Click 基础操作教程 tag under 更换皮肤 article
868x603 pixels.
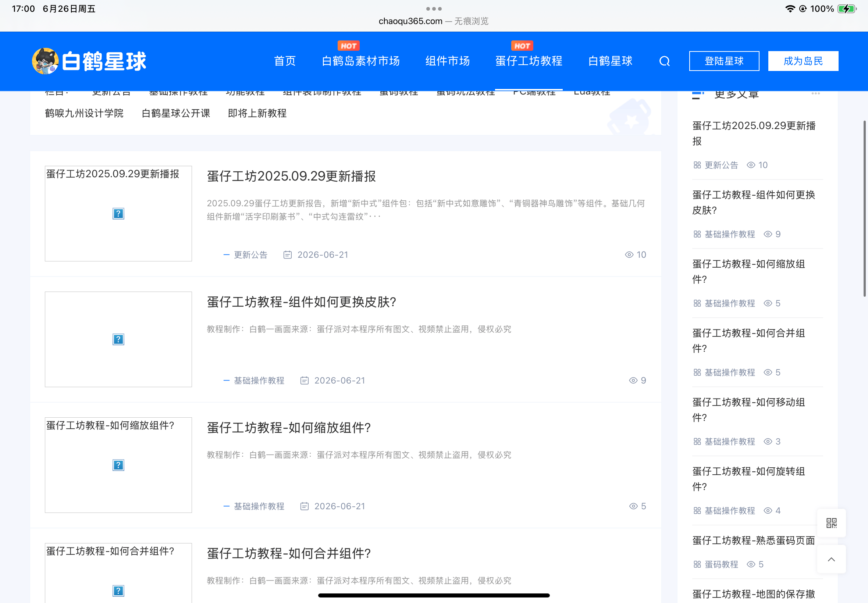tap(259, 381)
